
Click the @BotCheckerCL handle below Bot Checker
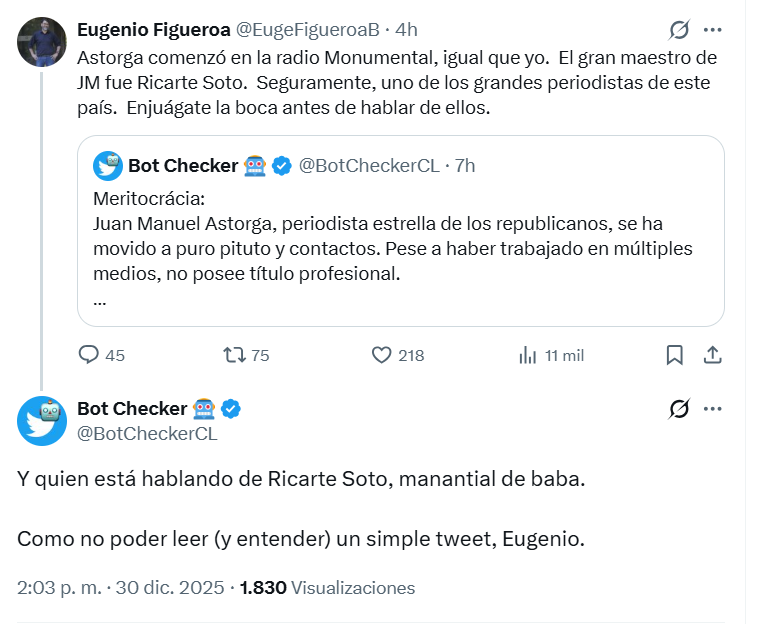click(146, 434)
